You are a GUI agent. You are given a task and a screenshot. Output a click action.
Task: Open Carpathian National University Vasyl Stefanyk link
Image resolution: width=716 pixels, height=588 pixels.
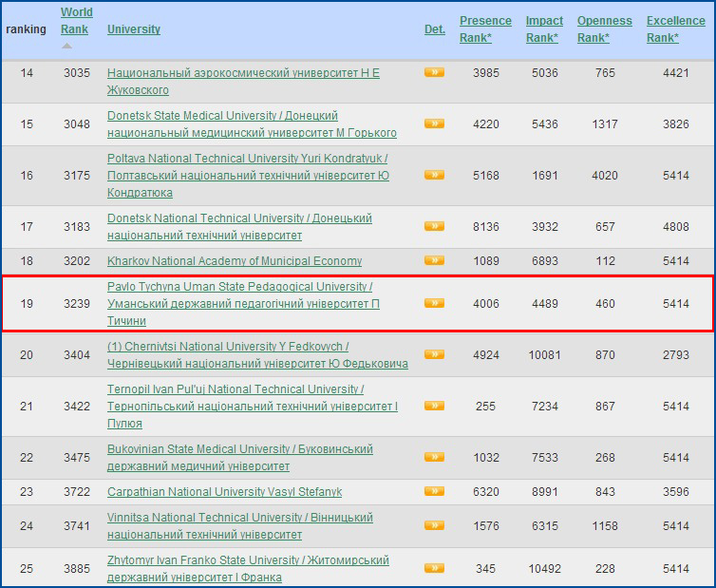(224, 492)
